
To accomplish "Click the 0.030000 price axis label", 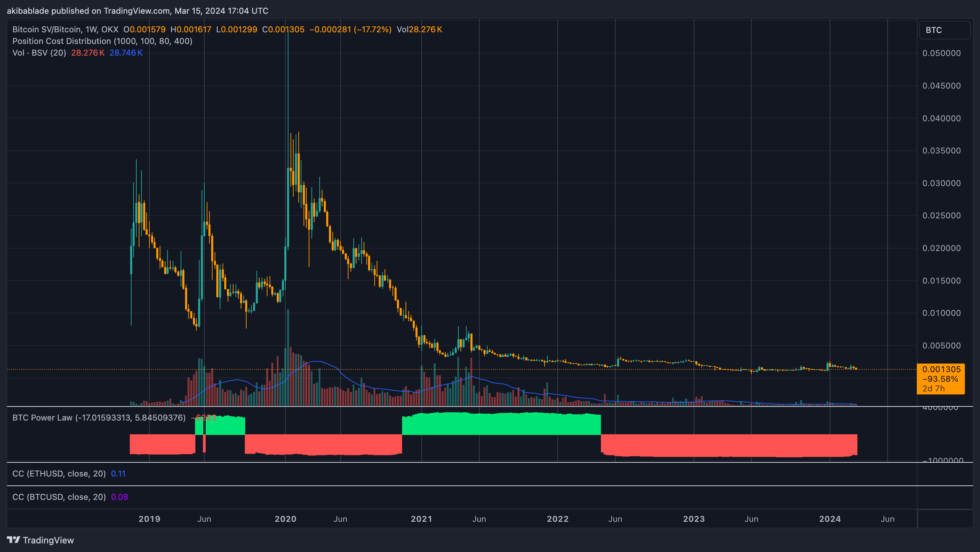I will [942, 183].
